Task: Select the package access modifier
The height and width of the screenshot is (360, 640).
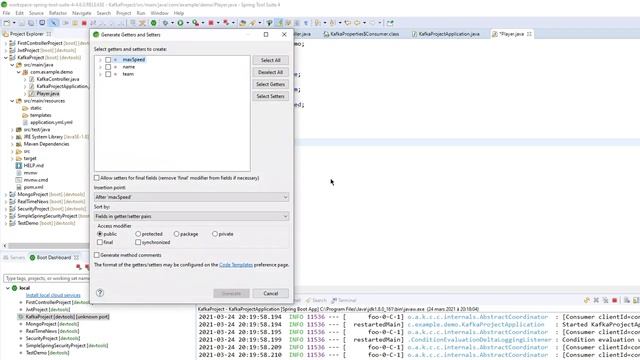Action: (x=176, y=234)
